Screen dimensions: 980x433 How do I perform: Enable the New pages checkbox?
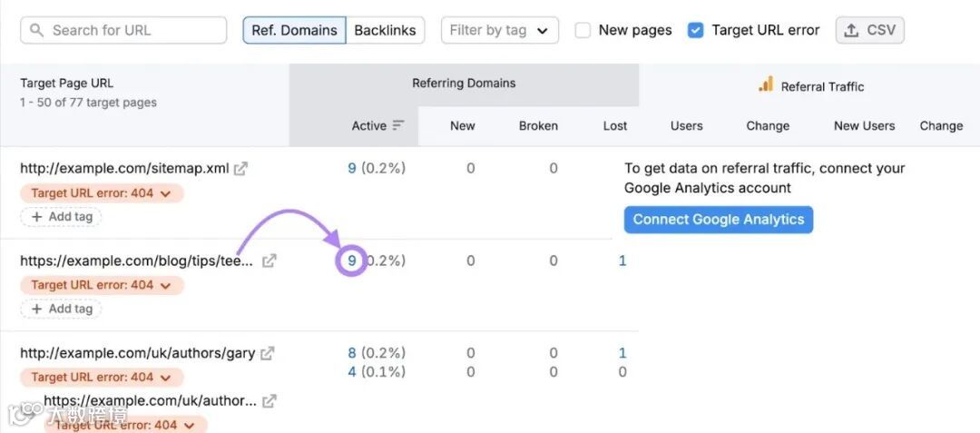pos(583,31)
